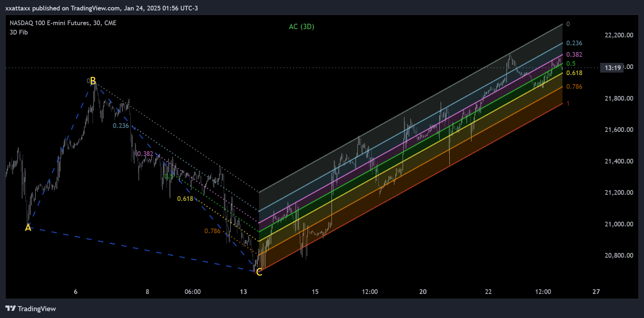Click the 21,000.00 price axis value
The height and width of the screenshot is (318, 644).
coord(619,224)
